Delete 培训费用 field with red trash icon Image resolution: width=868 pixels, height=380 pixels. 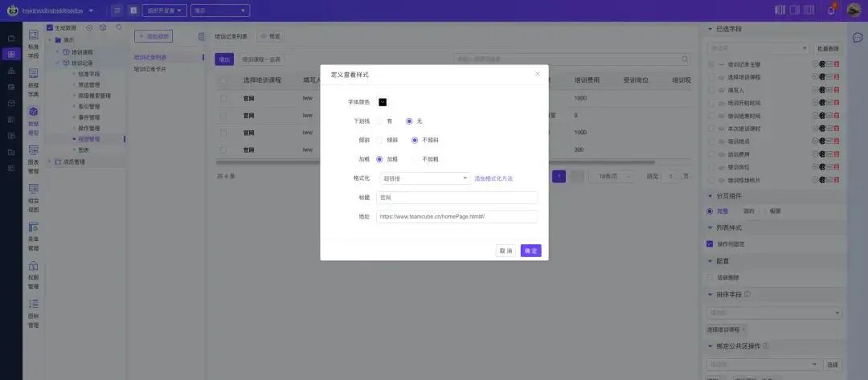click(837, 154)
